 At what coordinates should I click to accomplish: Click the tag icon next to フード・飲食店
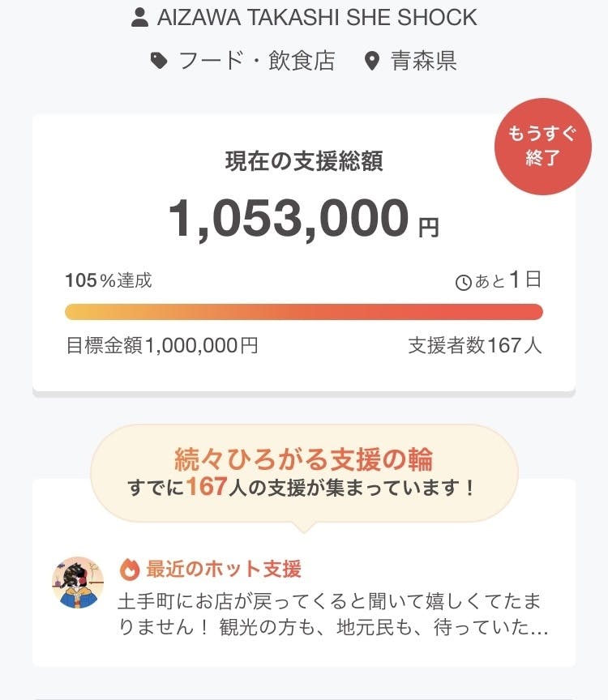click(160, 61)
